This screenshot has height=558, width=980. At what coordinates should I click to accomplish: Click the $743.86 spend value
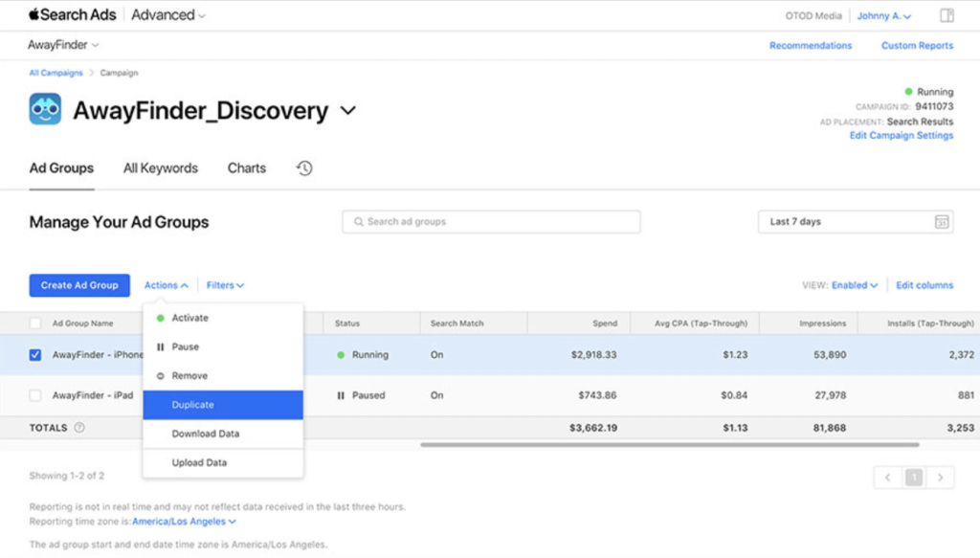point(597,395)
